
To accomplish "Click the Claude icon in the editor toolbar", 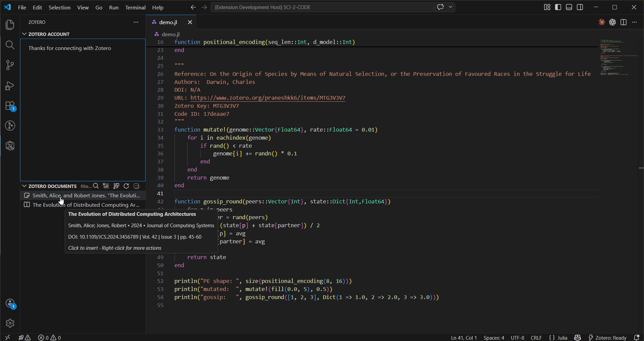I will (602, 22).
